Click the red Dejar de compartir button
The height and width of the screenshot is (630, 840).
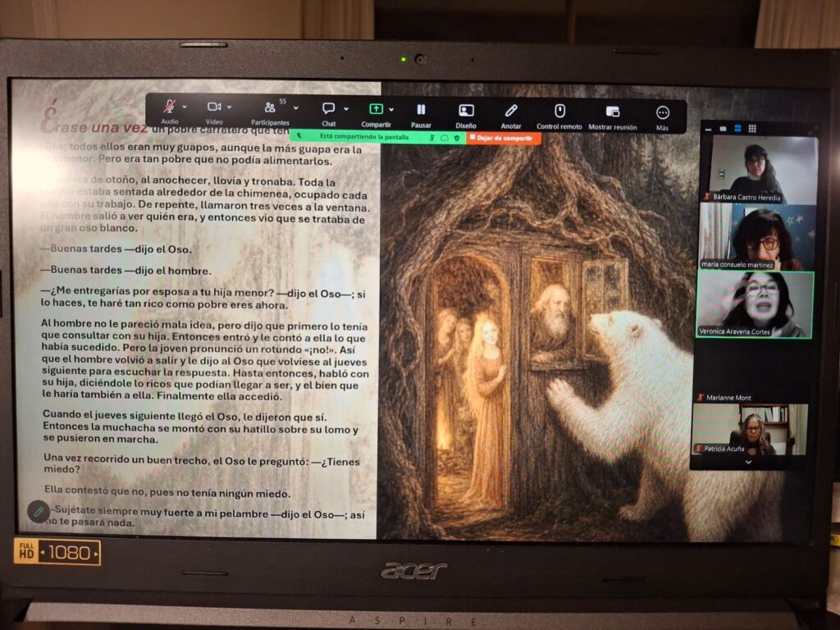point(503,138)
